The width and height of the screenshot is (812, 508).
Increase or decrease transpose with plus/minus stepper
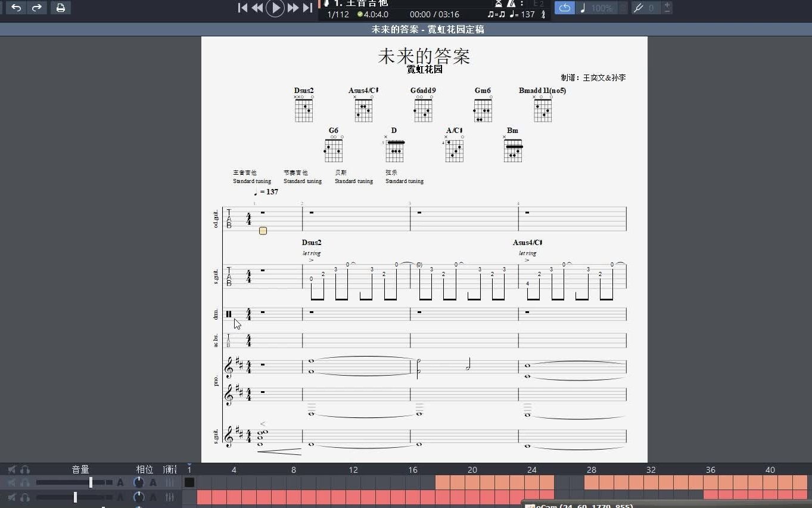coord(667,8)
